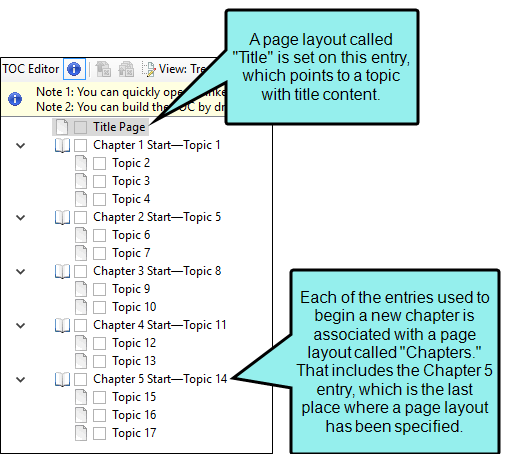Open the View: Tree menu in toolbar

(182, 69)
